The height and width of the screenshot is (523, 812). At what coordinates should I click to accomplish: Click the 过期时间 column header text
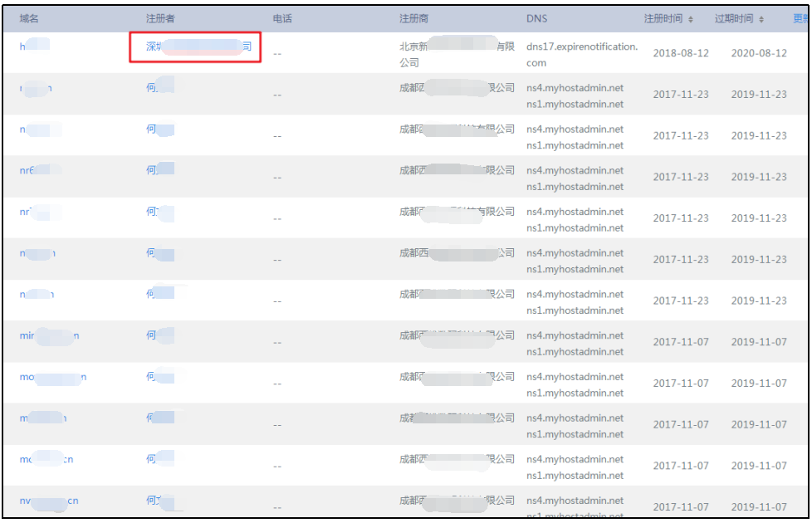coord(733,18)
